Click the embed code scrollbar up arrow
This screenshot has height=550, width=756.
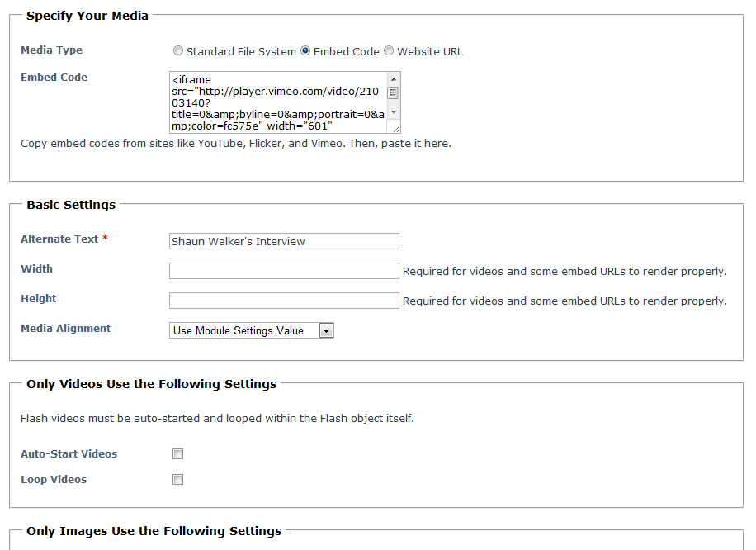[x=394, y=78]
